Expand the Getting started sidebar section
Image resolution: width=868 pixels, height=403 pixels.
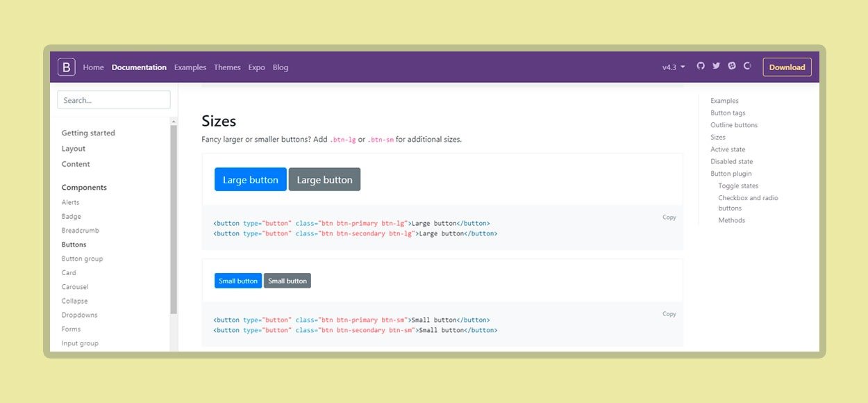pos(88,133)
